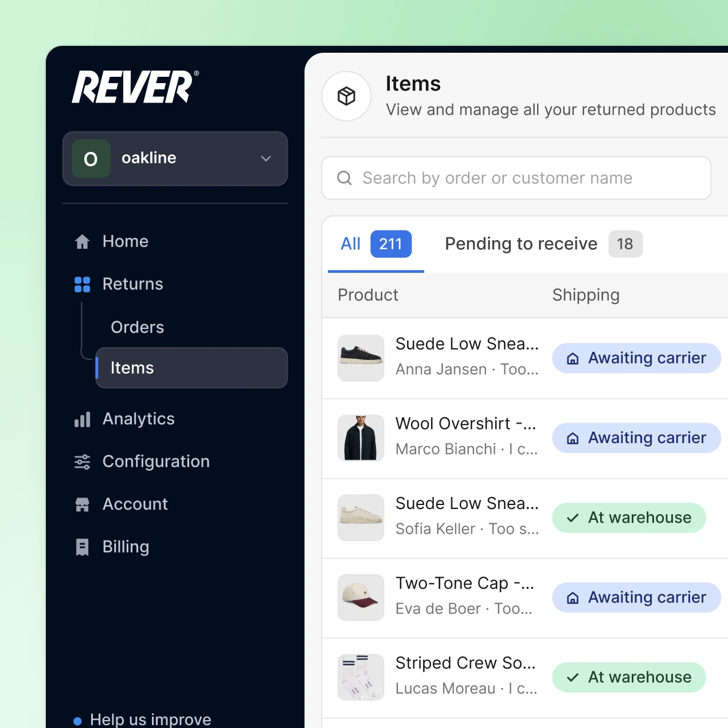Open the beige suede sneaker thumbnail
The width and height of the screenshot is (728, 728).
pyautogui.click(x=361, y=518)
